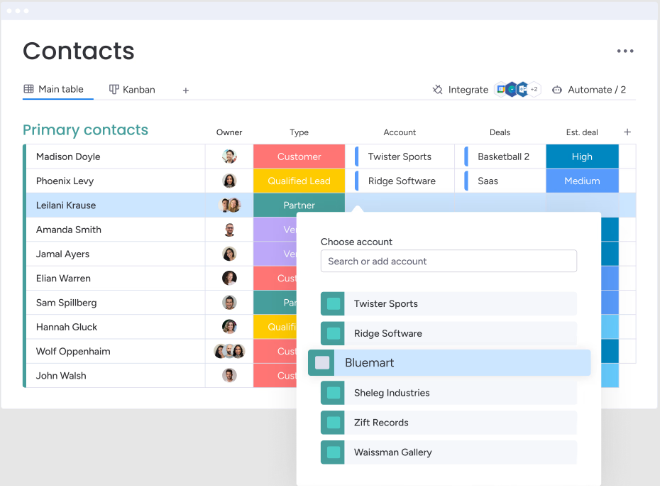The height and width of the screenshot is (486, 660).
Task: Add a new view with plus icon
Action: [186, 90]
